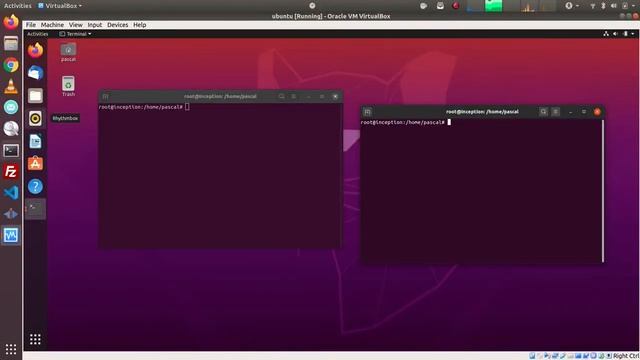640x360 pixels.
Task: Open the Input menu in VirtualBox
Action: [95, 25]
